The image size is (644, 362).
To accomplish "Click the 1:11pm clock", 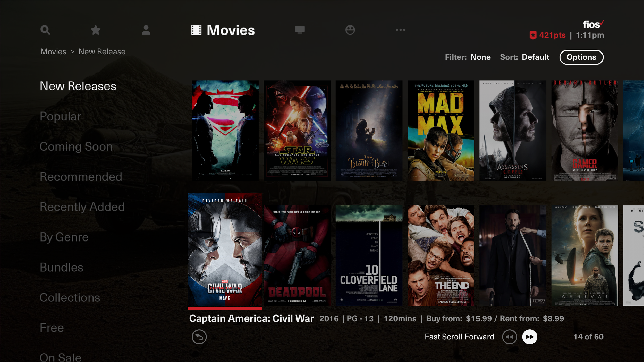I will click(x=590, y=35).
